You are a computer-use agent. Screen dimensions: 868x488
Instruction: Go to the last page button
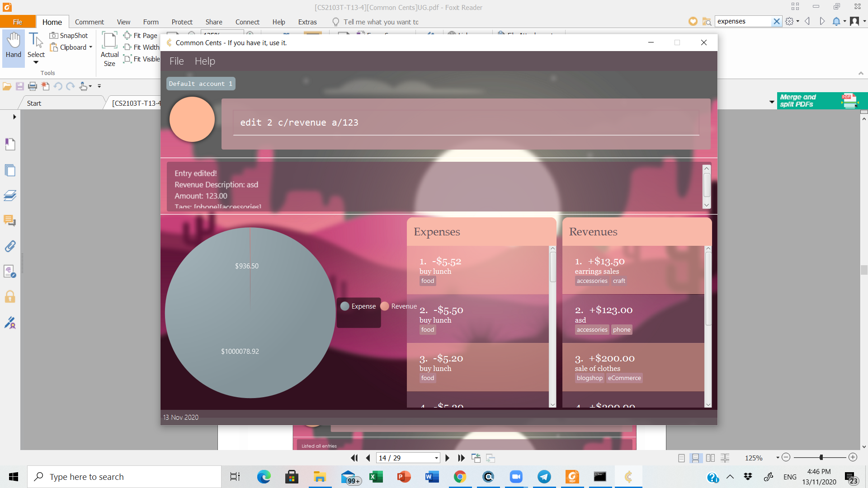pos(461,458)
